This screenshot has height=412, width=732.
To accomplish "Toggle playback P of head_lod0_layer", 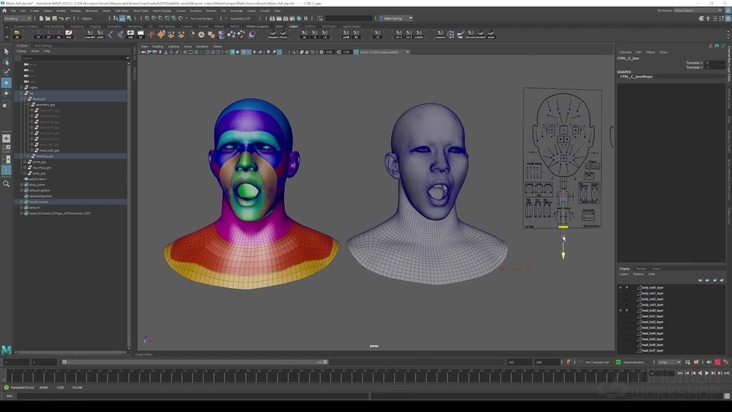I will click(626, 310).
